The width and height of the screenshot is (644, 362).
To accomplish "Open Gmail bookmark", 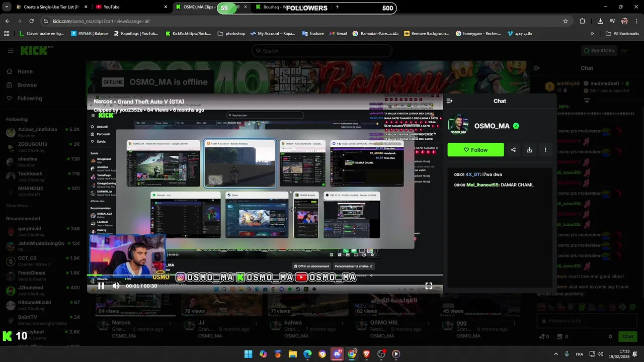I will [338, 34].
